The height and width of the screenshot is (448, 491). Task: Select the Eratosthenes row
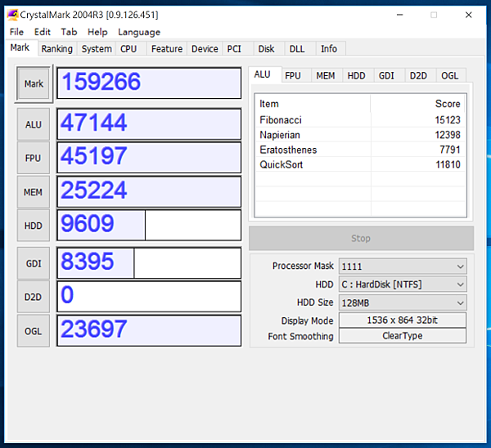360,150
